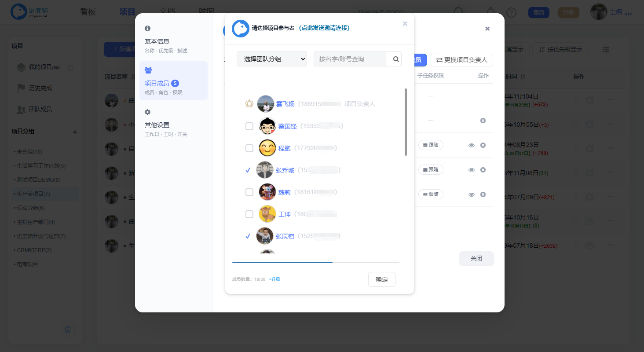Close the participant selection dialog

pyautogui.click(x=405, y=24)
